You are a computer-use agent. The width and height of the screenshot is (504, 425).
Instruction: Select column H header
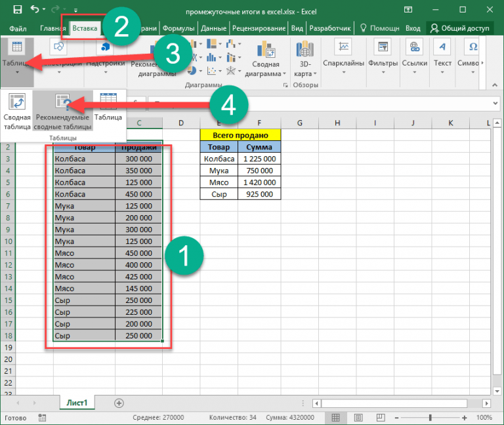pyautogui.click(x=337, y=123)
